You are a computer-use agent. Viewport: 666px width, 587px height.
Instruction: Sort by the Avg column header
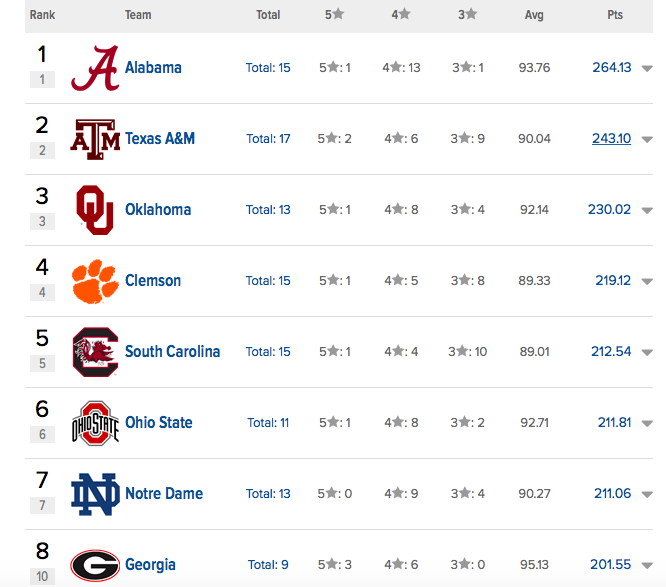[x=534, y=15]
